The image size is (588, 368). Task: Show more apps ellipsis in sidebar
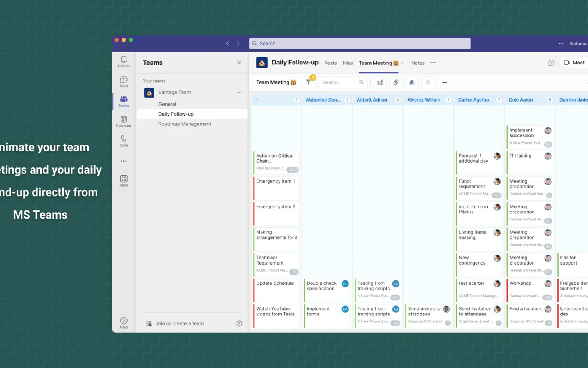click(x=123, y=161)
